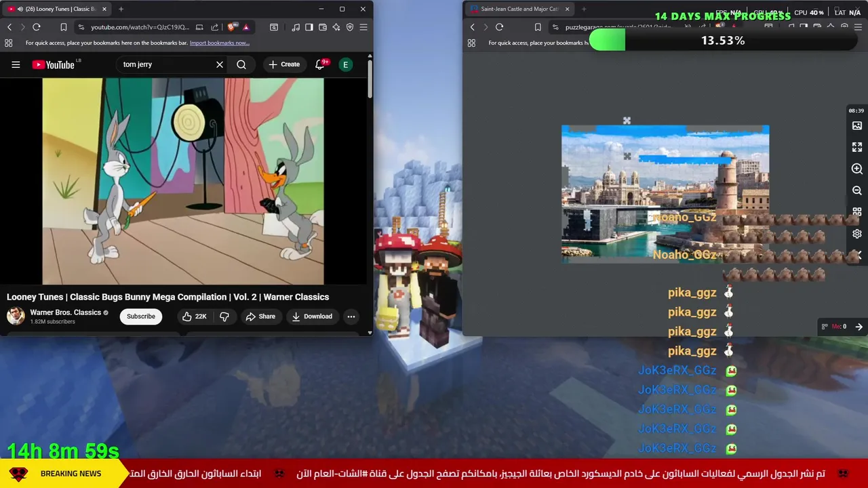Click the YouTube URL address field
868x488 pixels.
pyautogui.click(x=140, y=27)
